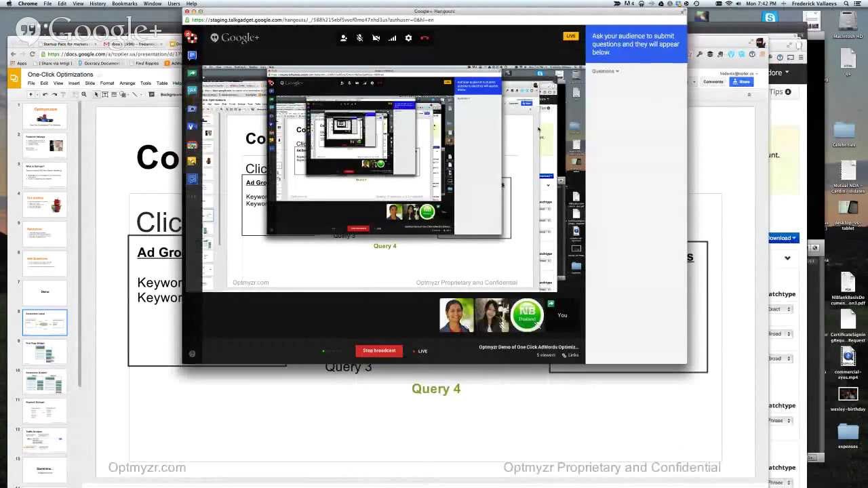Open the Q&A app in the sidebar
Screen dimensions: 868x488
192,89
